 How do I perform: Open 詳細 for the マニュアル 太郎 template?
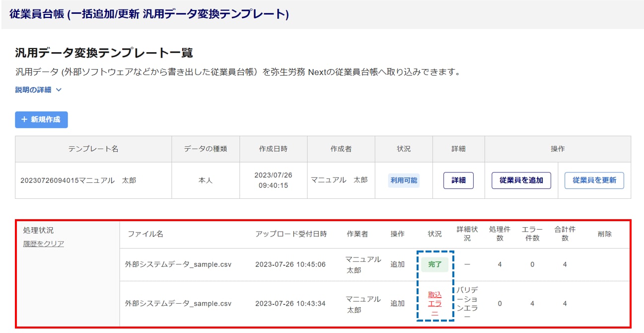click(x=458, y=180)
